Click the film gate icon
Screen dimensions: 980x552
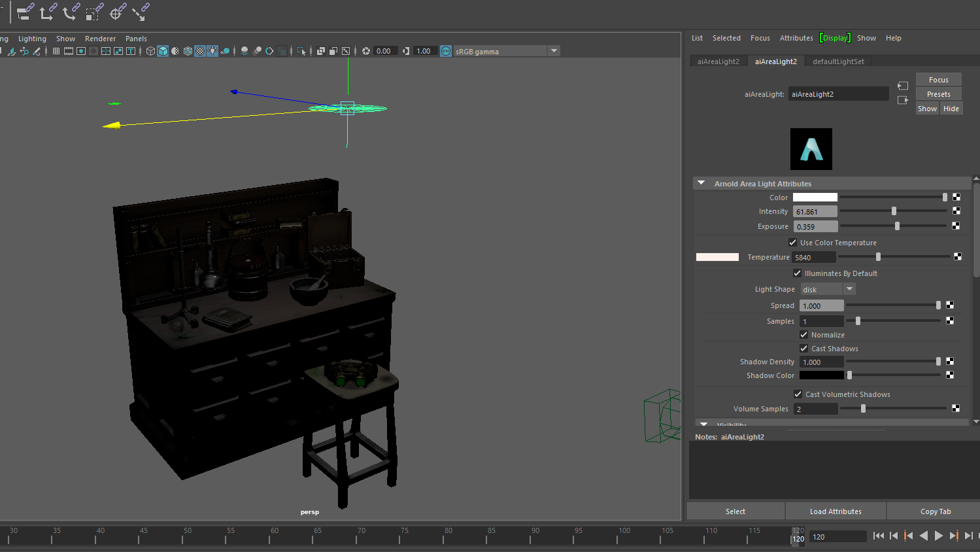tap(69, 51)
